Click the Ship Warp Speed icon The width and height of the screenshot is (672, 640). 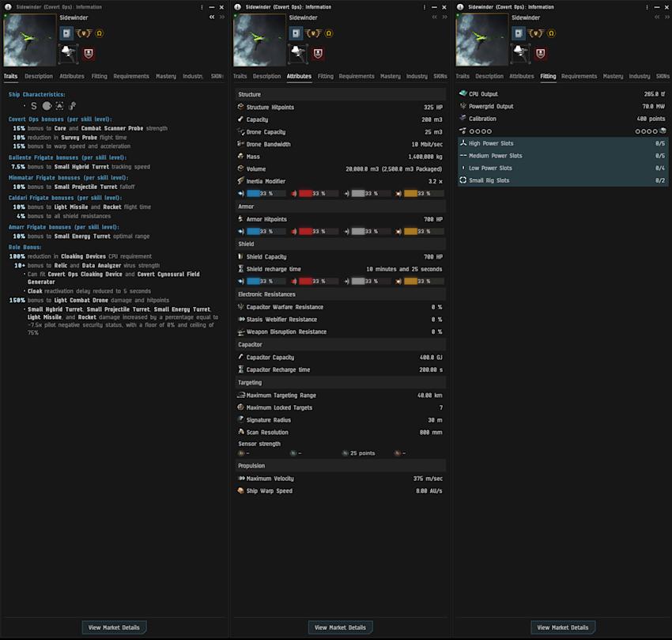(240, 490)
